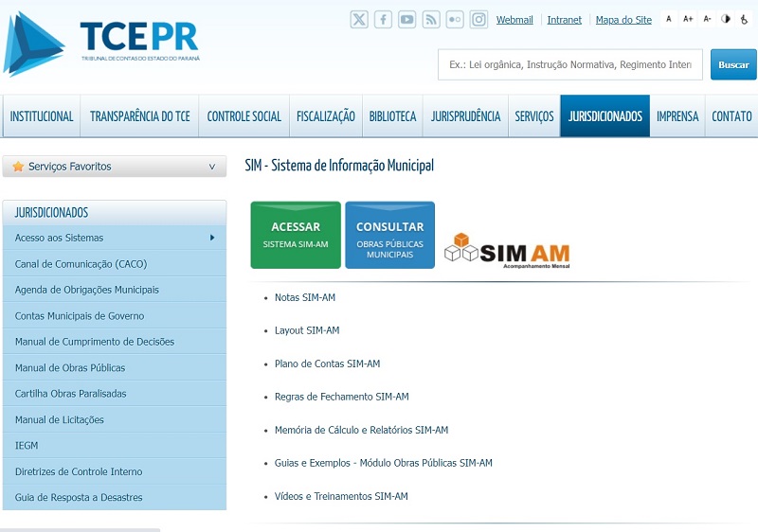Select Guia de Resposta a Desastres item
The height and width of the screenshot is (532, 758).
click(x=115, y=497)
